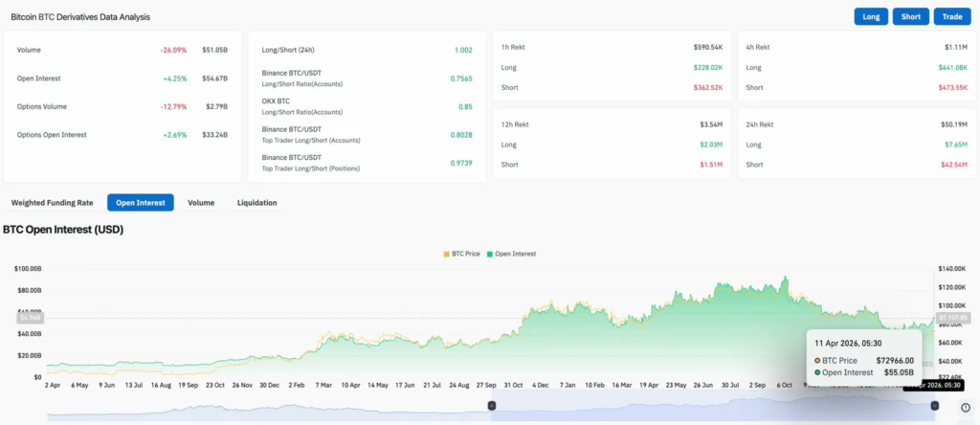
Task: Click the Long/Short (24h) ratio value
Action: point(463,50)
